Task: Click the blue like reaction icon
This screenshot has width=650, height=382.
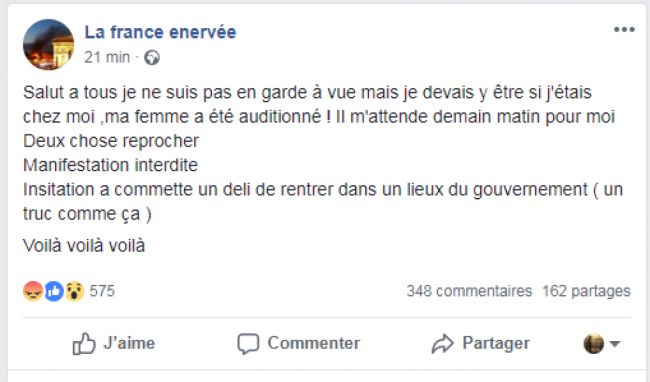Action: (53, 291)
